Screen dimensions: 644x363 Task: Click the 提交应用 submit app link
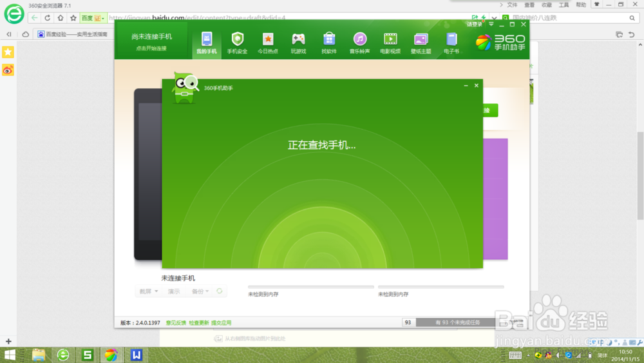click(222, 323)
